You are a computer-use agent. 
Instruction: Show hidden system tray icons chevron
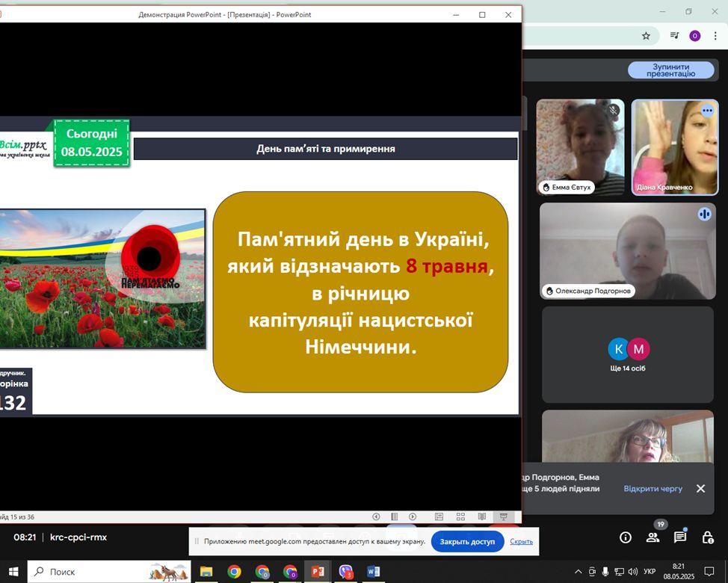578,572
